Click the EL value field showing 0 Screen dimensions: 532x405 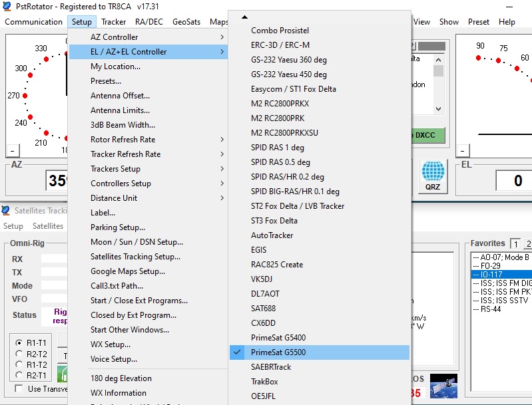click(x=514, y=181)
